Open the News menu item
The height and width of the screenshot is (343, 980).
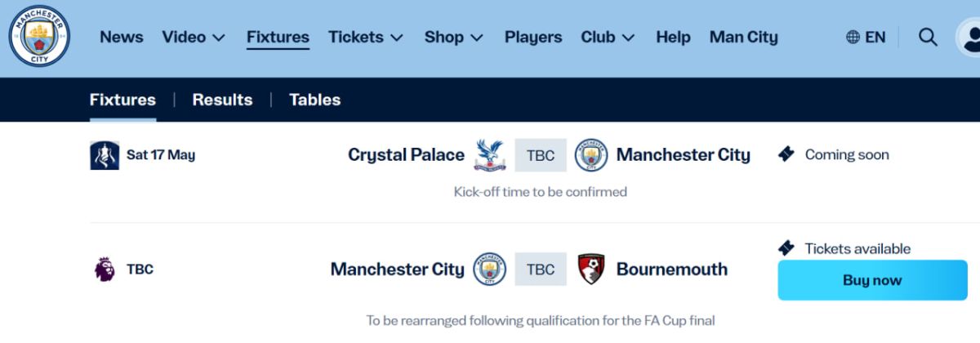pos(122,37)
